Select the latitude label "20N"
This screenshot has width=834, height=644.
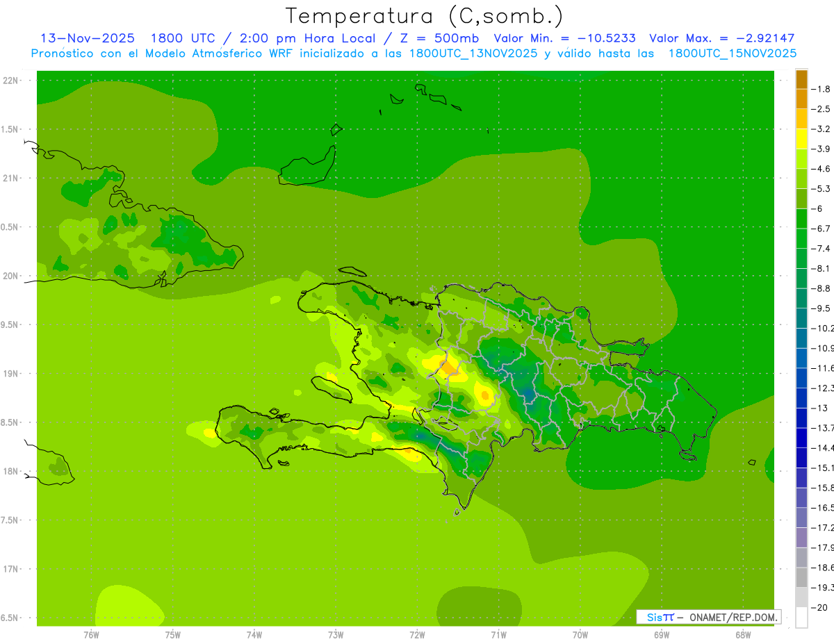(10, 276)
